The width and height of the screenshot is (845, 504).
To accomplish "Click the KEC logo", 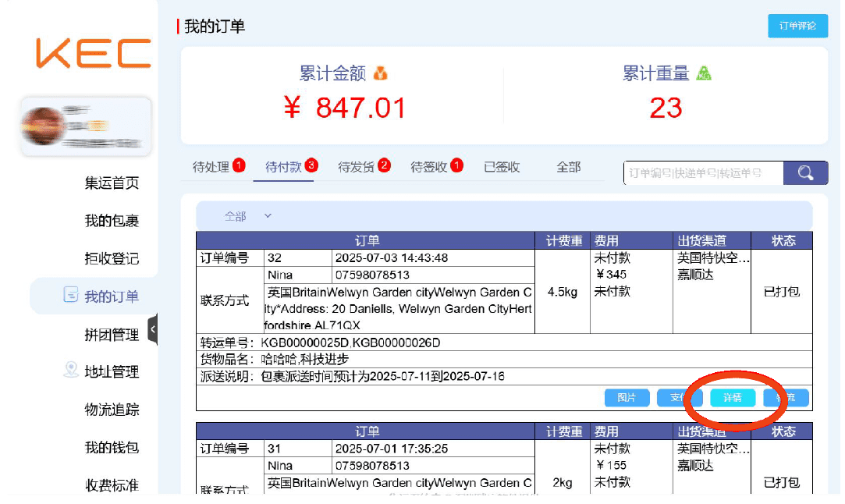I will pyautogui.click(x=93, y=52).
